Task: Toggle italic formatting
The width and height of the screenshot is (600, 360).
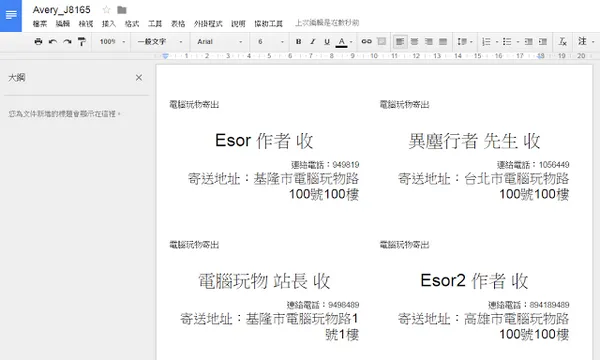Action: [313, 41]
